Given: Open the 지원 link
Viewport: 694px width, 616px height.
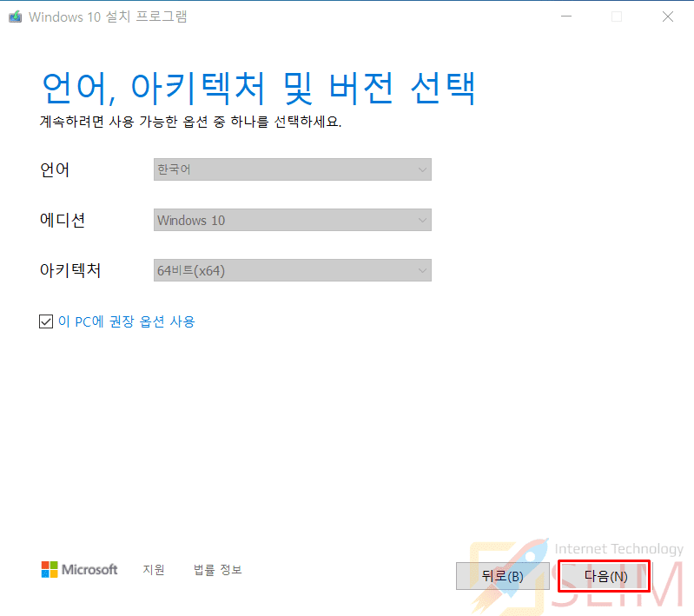Looking at the screenshot, I should 154,569.
